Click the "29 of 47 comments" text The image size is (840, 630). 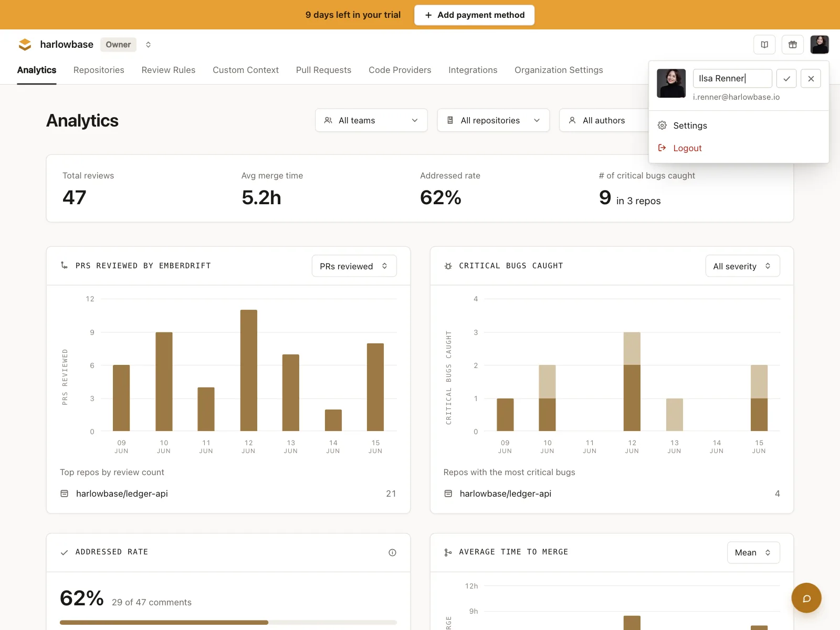click(x=152, y=602)
